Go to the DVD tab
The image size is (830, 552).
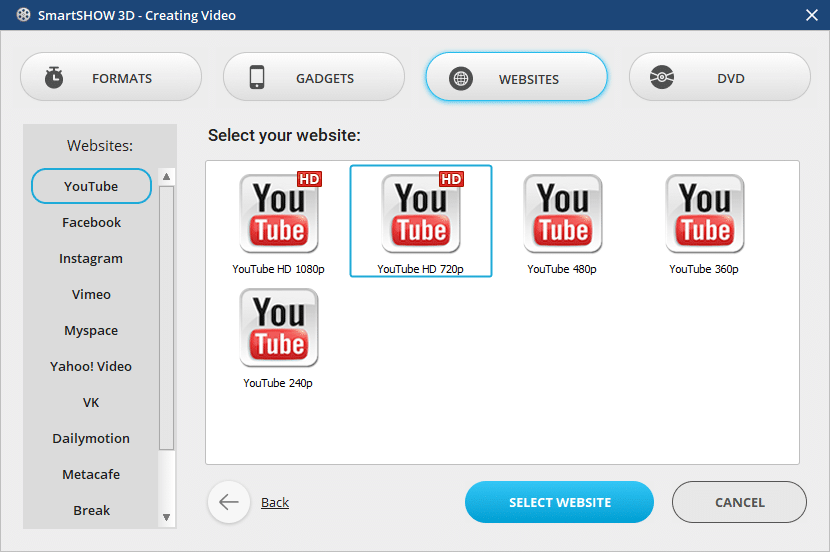[720, 77]
